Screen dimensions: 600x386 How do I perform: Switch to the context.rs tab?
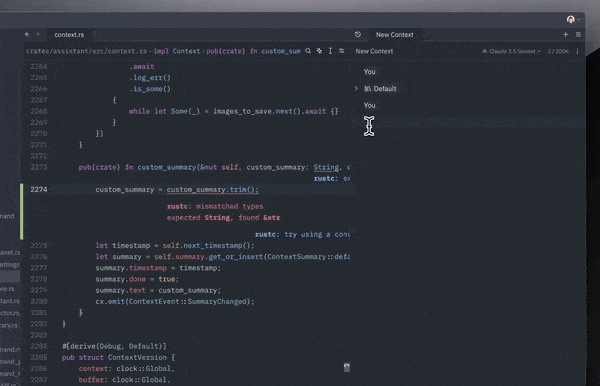(x=69, y=35)
